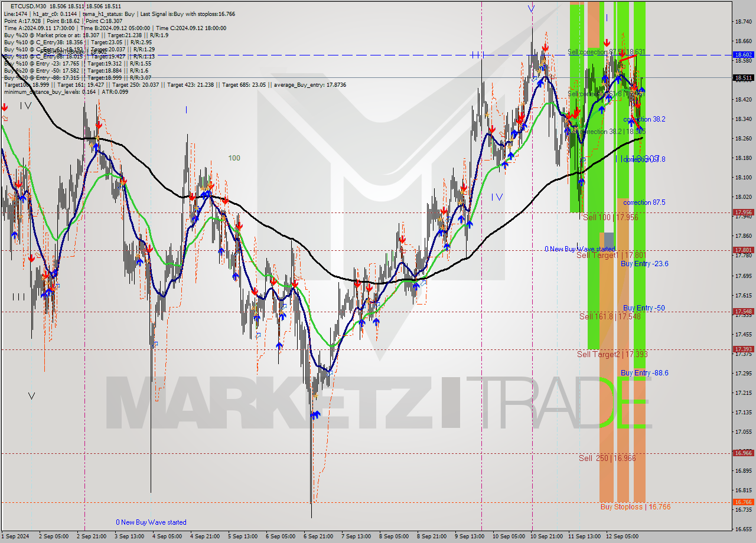The width and height of the screenshot is (756, 543).
Task: Select the 16.766 stoploss price tag
Action: tap(743, 502)
